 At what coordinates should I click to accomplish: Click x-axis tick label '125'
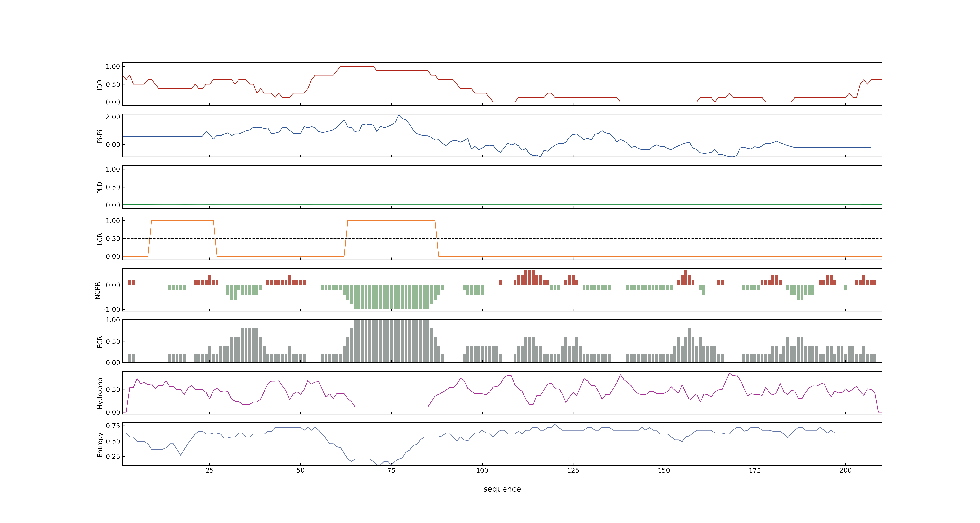pos(573,470)
